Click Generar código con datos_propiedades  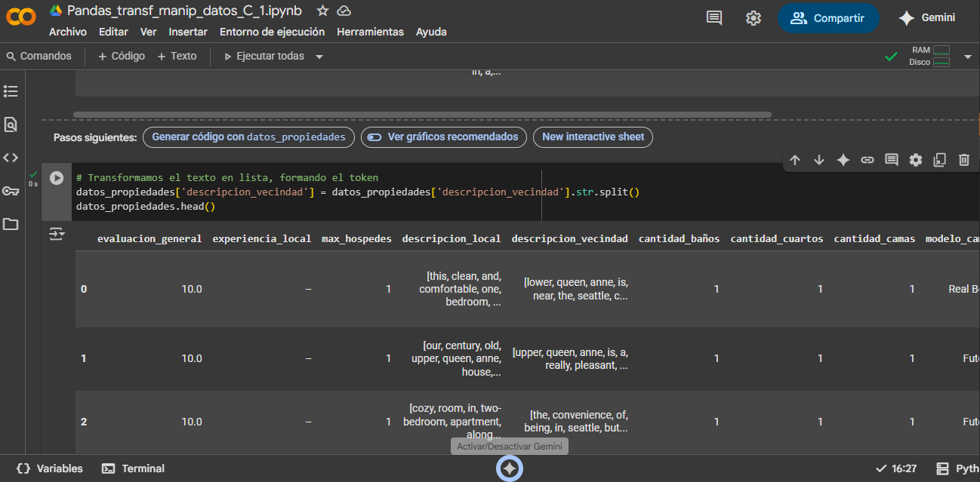248,137
